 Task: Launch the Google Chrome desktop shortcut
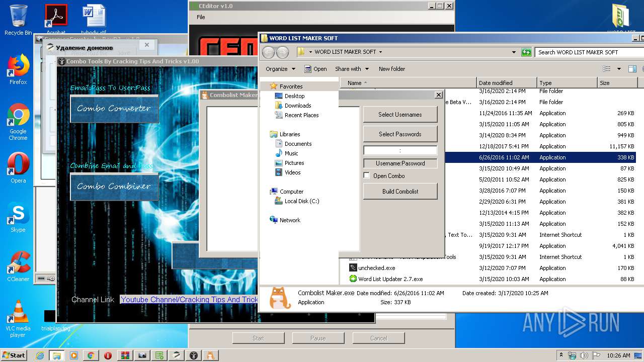click(x=18, y=122)
